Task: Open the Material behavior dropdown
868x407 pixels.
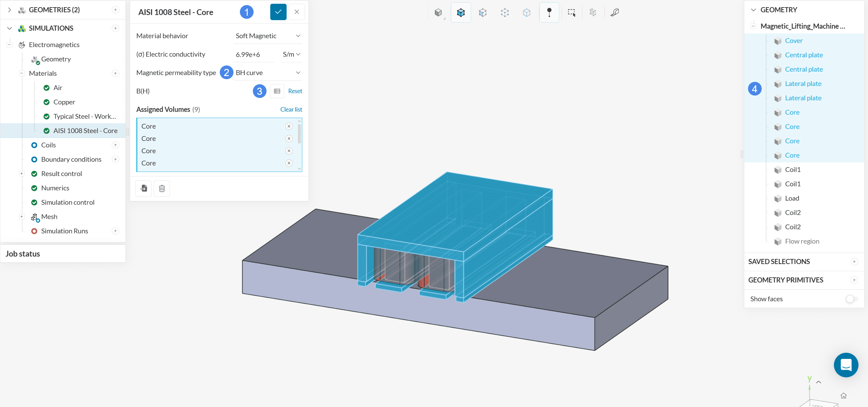Action: point(268,36)
